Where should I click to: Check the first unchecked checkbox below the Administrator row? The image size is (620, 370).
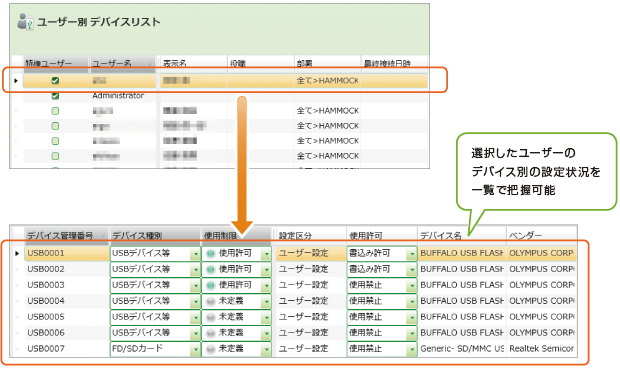55,111
